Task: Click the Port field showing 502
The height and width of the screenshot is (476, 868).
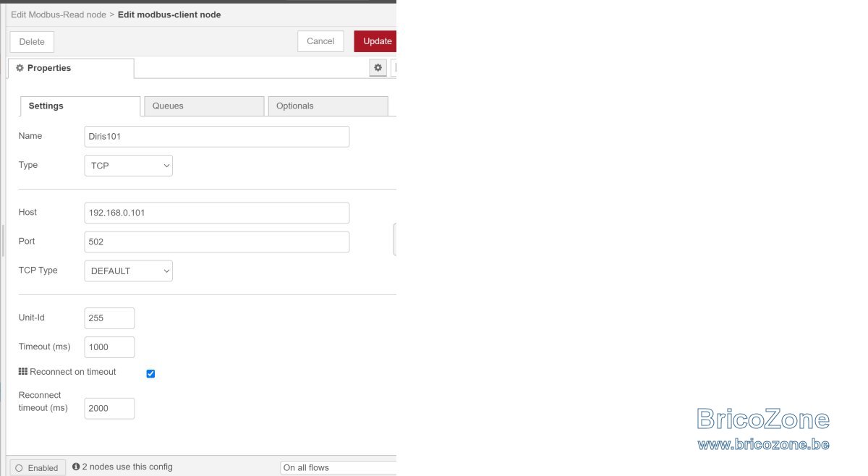Action: pos(217,242)
